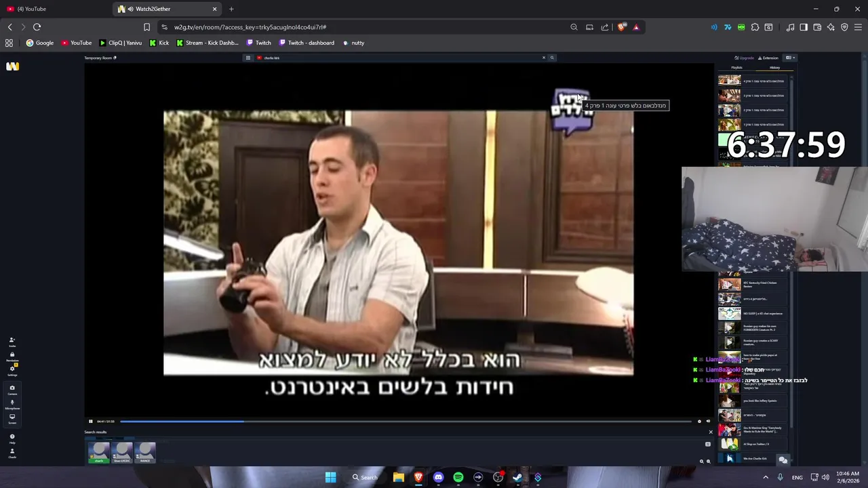Play the Gru & Maxime Sing history item

pos(753,430)
